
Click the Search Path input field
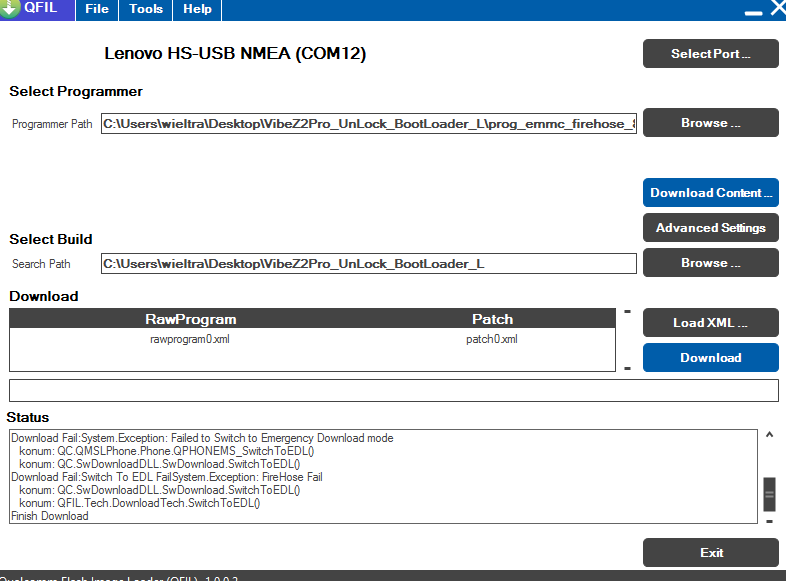pyautogui.click(x=368, y=264)
